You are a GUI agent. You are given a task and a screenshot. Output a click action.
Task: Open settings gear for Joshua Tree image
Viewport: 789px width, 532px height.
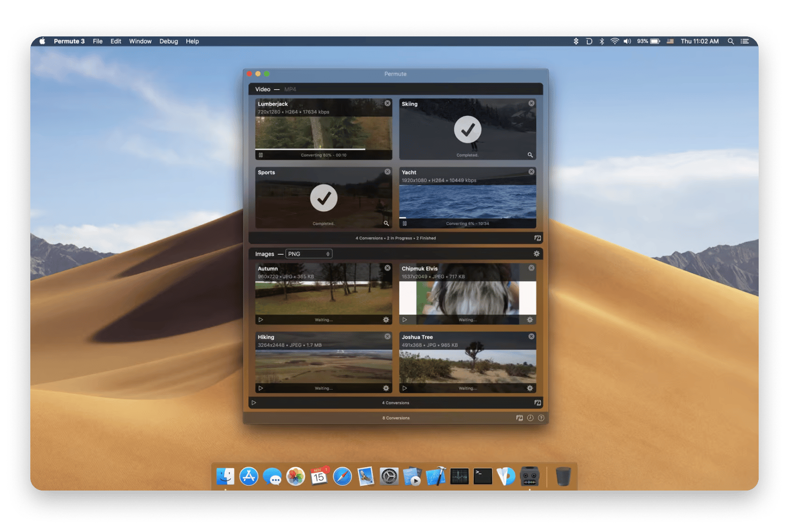tap(530, 388)
